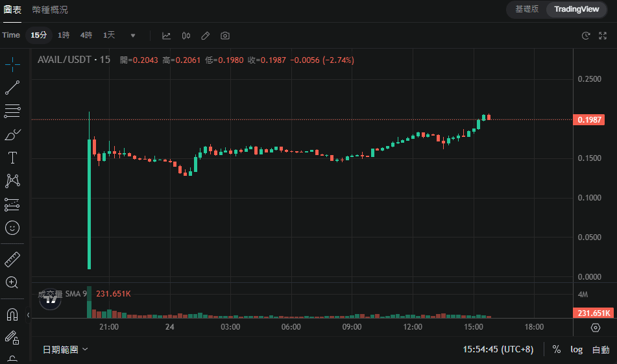This screenshot has width=617, height=364.
Task: Toggle magnet mode on
Action: (12, 315)
